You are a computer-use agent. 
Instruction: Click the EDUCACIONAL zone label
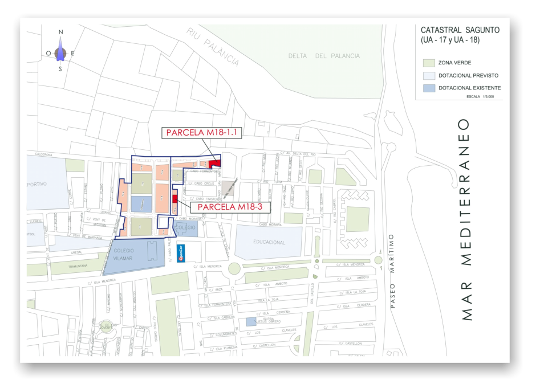click(269, 242)
